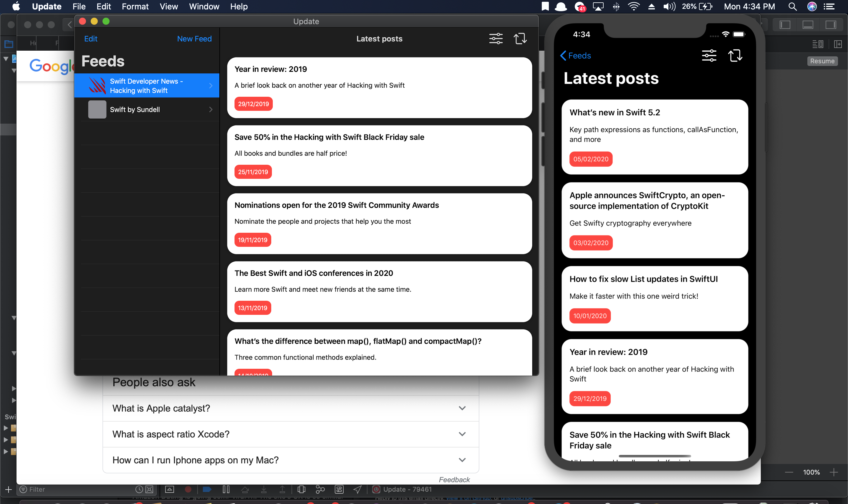
Task: Open 'Year in review: 2019' post card in Update window
Action: [379, 88]
